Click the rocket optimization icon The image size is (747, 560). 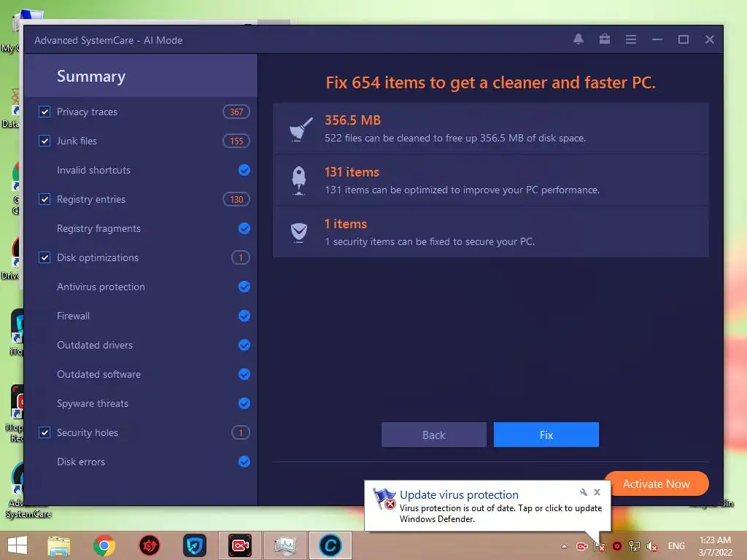(x=298, y=181)
